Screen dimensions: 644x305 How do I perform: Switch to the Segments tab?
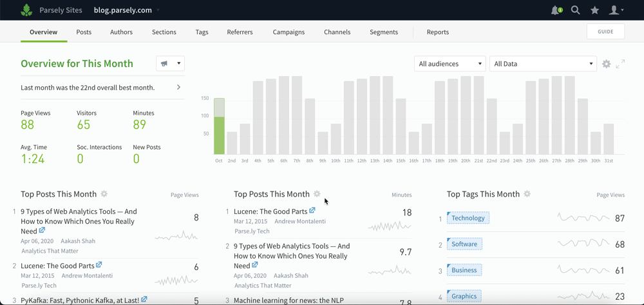tap(384, 32)
